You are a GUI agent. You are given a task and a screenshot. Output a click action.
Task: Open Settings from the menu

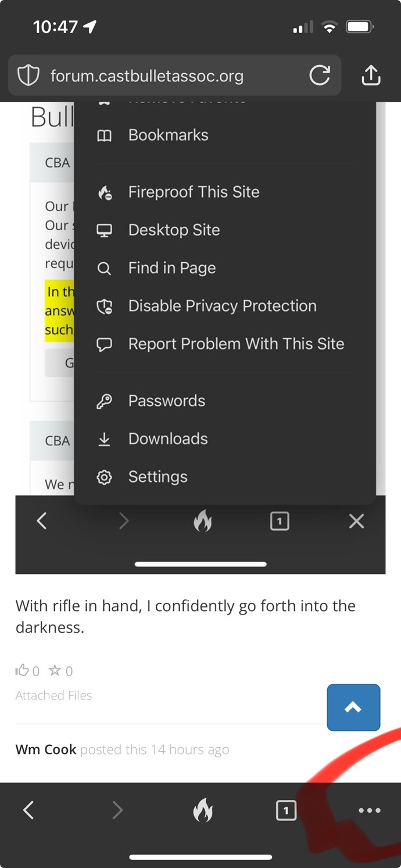(224, 477)
